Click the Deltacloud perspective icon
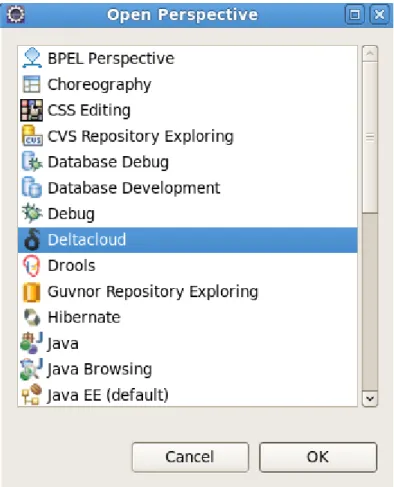The image size is (394, 487). point(32,239)
